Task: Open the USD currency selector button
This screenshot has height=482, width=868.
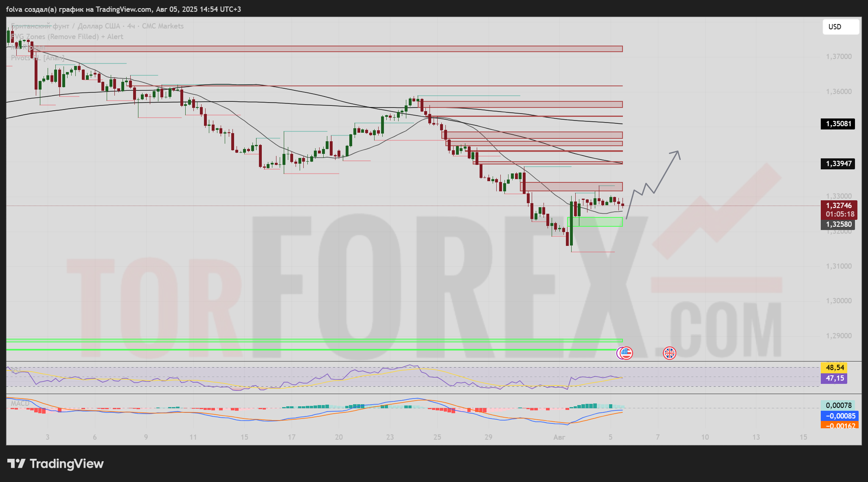Action: (840, 27)
